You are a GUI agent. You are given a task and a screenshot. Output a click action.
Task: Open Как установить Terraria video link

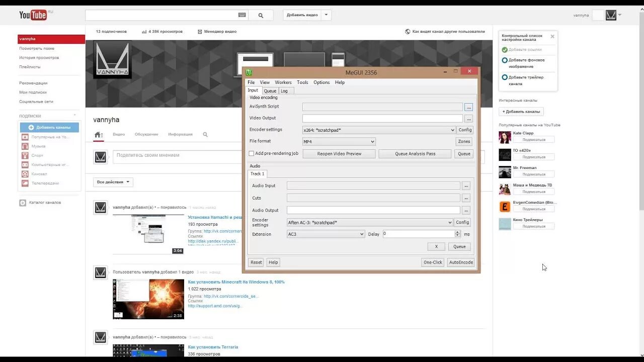213,347
